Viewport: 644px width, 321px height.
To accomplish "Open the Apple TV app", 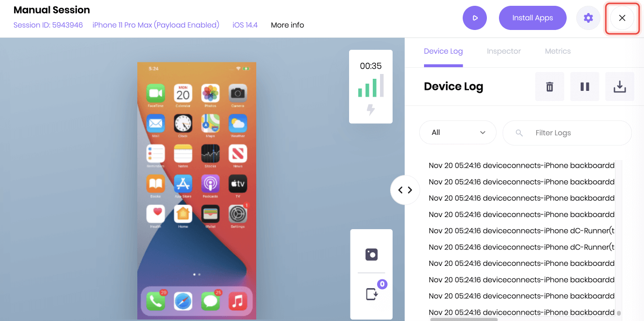I will tap(238, 184).
